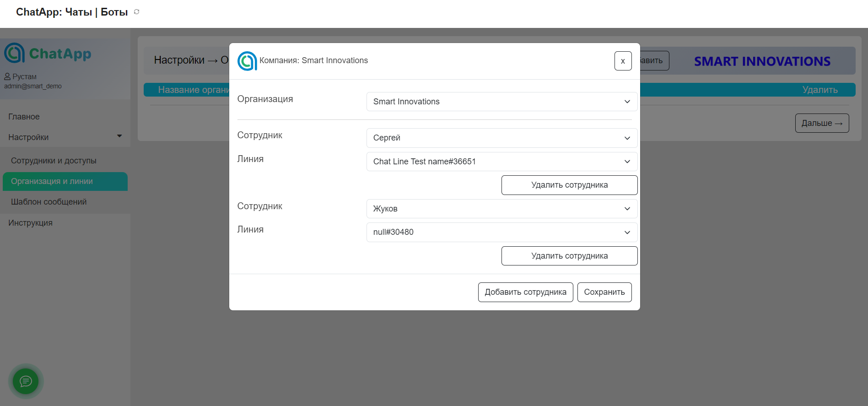
Task: Expand the Сергей employee dropdown
Action: pos(501,138)
